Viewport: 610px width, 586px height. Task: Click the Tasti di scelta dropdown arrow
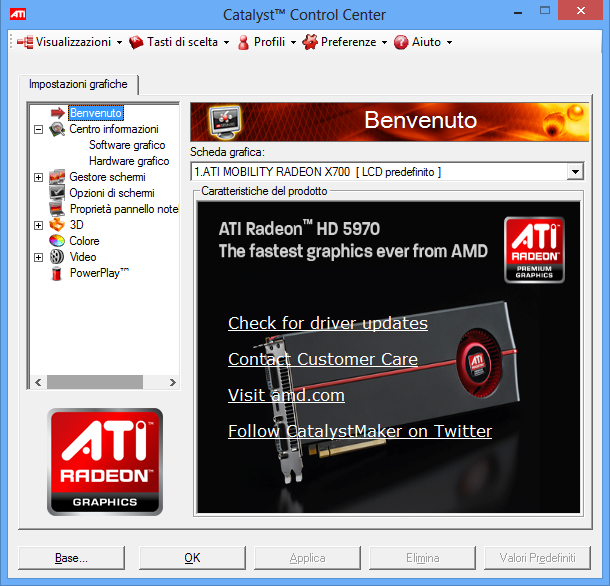(x=226, y=42)
